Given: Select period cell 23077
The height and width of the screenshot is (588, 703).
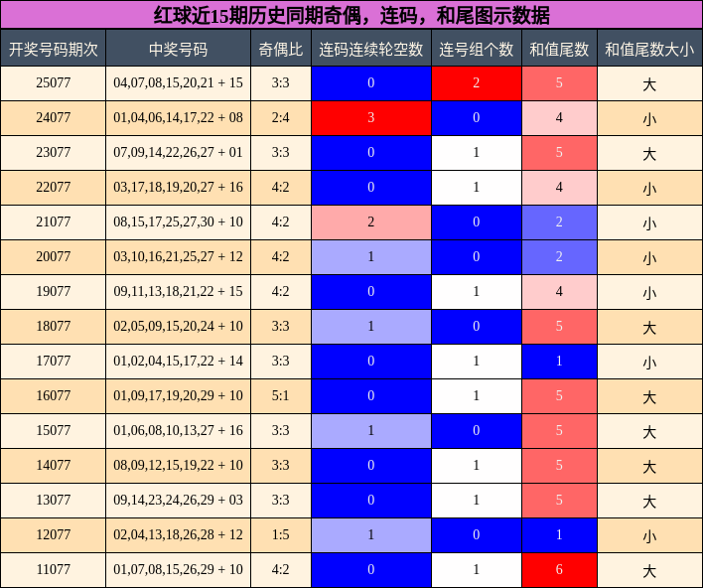Looking at the screenshot, I should click(53, 153).
